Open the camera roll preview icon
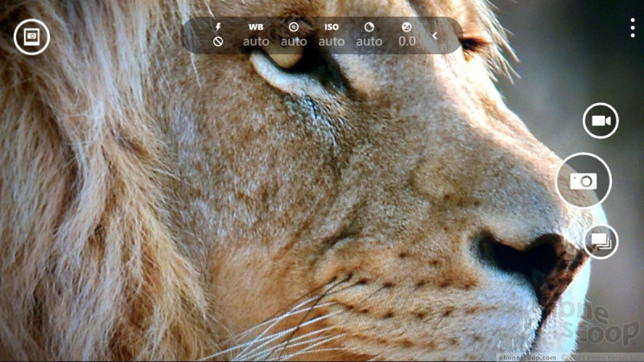The height and width of the screenshot is (362, 644). [x=31, y=37]
